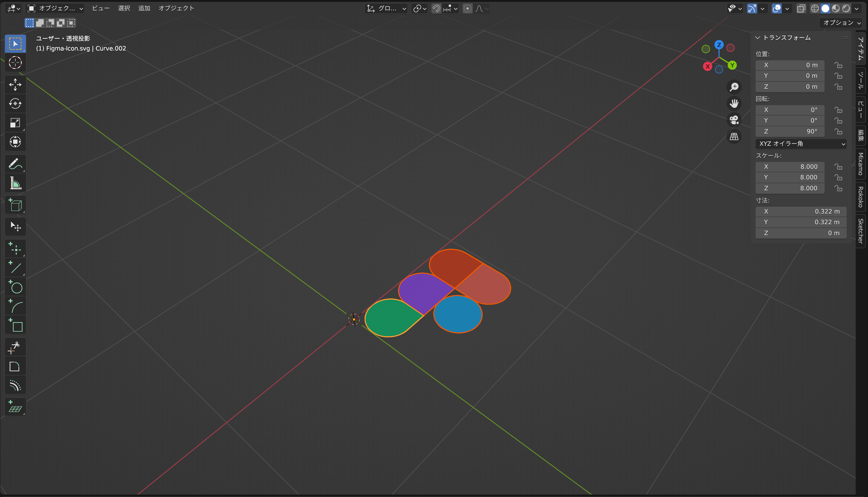Click the X axis on navigation gizmo
Image resolution: width=868 pixels, height=497 pixels.
(x=708, y=67)
